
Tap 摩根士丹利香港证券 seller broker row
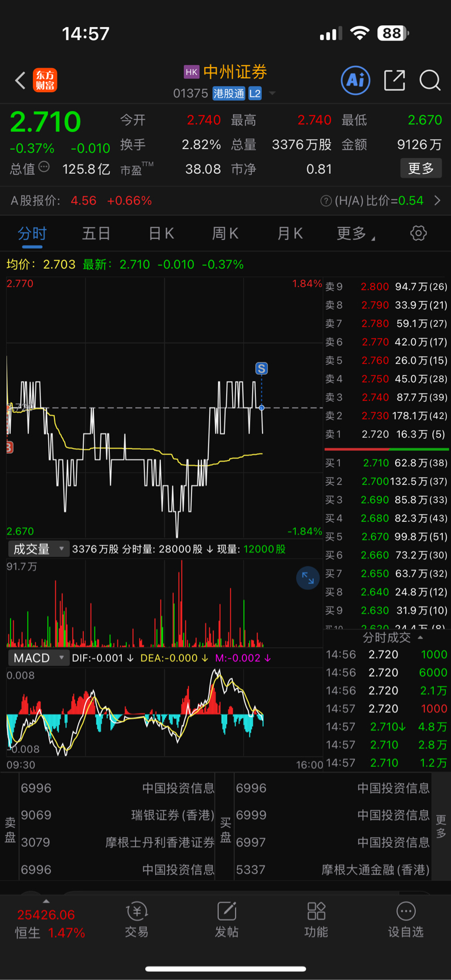pyautogui.click(x=117, y=843)
